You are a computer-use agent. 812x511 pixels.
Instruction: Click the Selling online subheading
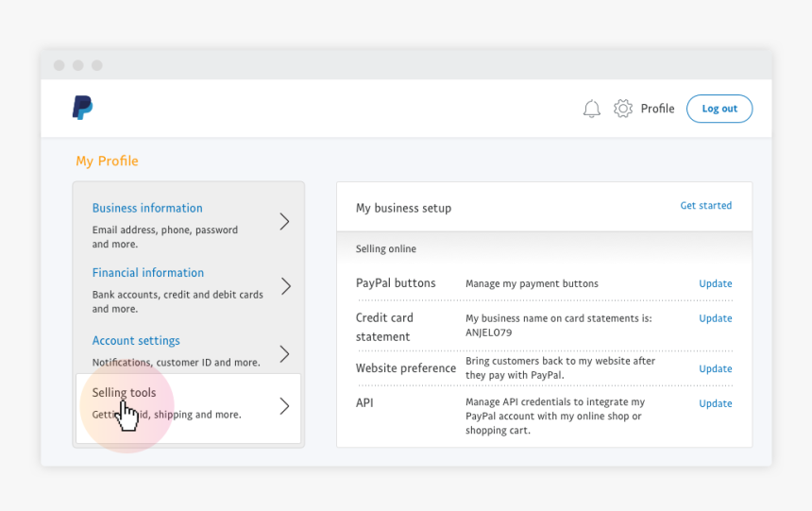[x=386, y=248]
